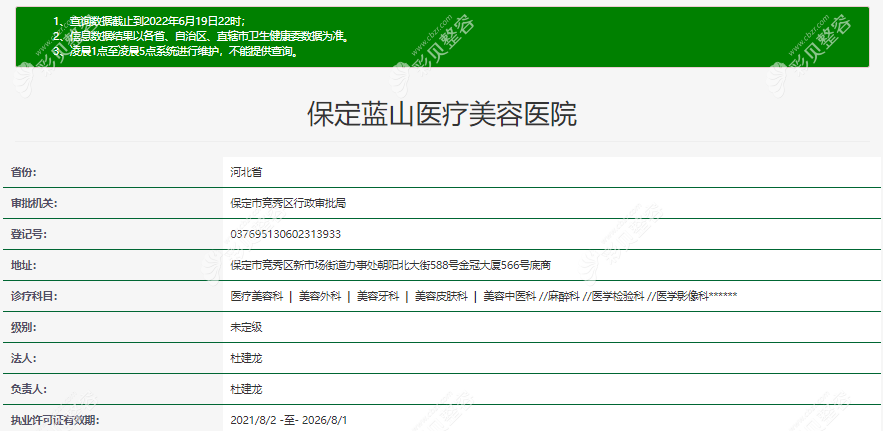Image resolution: width=883 pixels, height=431 pixels.
Task: Select 美容中医科 in the department list
Action: tap(510, 296)
